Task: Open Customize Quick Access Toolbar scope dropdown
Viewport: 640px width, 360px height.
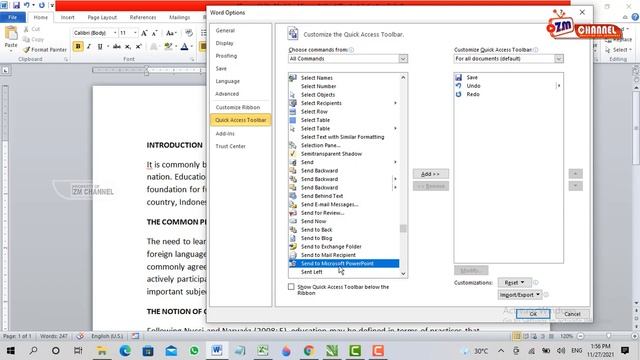Action: tap(558, 59)
